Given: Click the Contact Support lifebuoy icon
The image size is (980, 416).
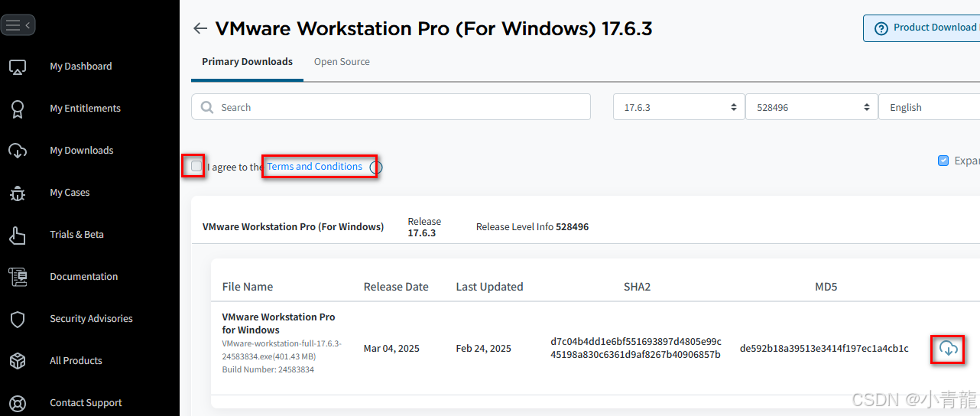Looking at the screenshot, I should click(x=18, y=403).
